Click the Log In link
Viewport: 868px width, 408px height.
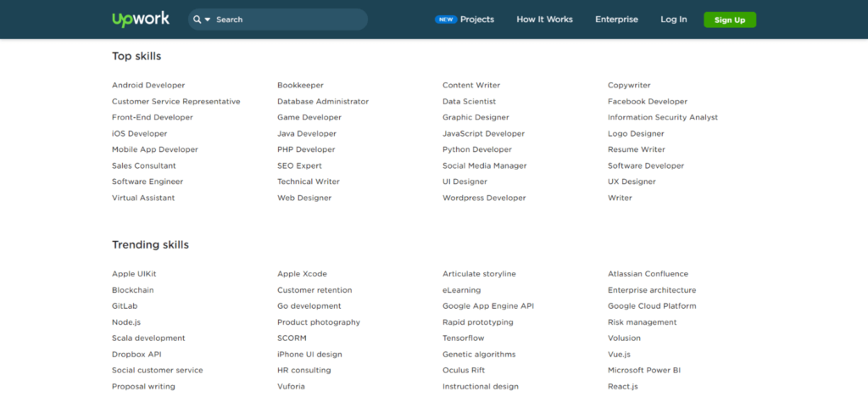click(674, 20)
